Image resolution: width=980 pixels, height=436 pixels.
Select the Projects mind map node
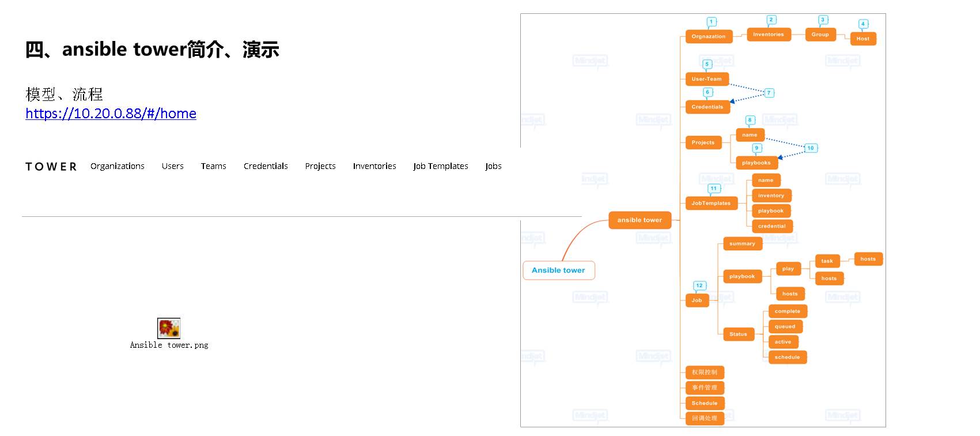[703, 142]
